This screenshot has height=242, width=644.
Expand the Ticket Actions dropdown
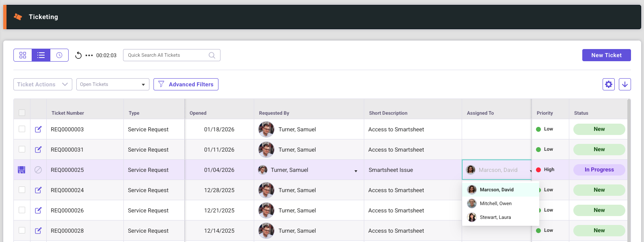tap(43, 84)
